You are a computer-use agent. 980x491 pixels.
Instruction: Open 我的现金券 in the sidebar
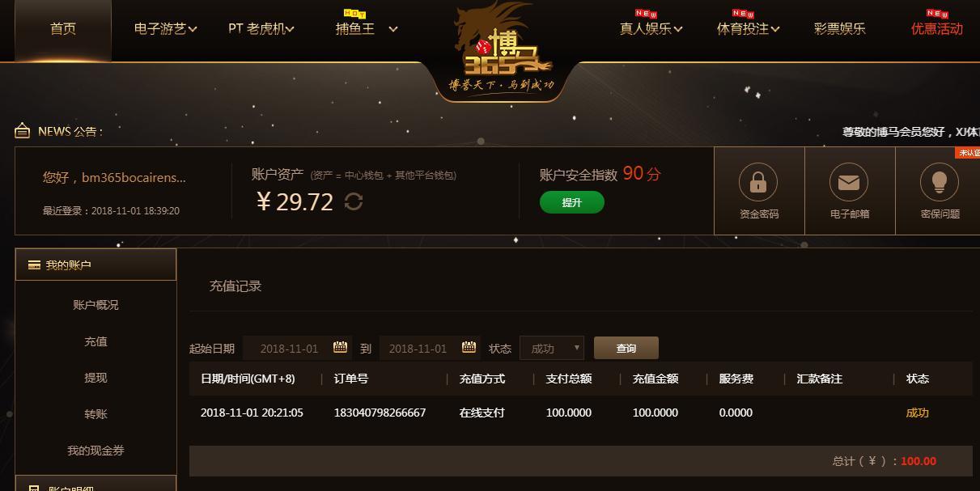pos(95,451)
